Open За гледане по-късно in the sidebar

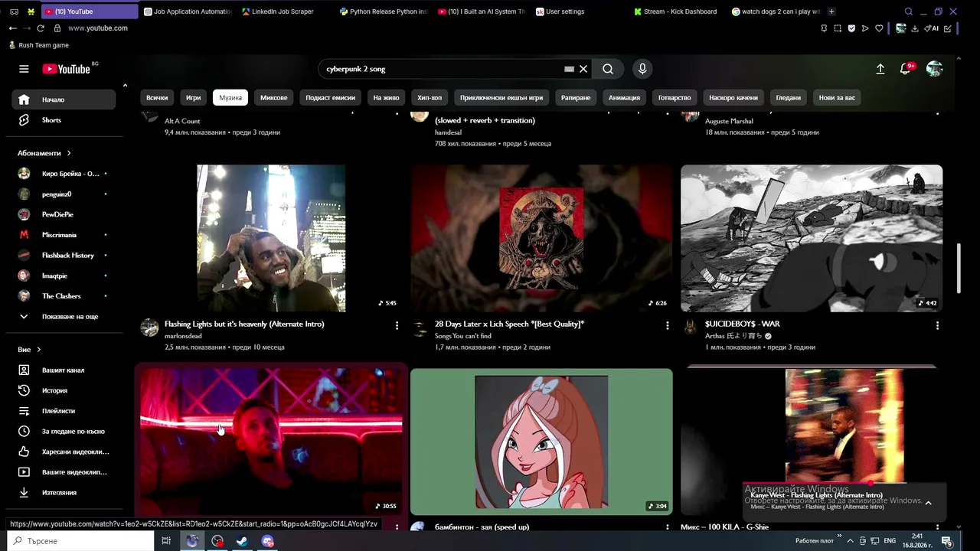64,432
